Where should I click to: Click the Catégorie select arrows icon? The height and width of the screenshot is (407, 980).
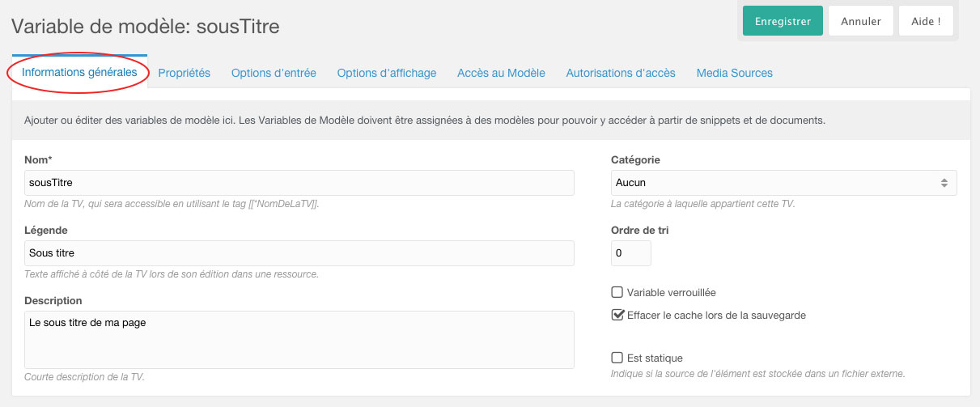click(944, 183)
